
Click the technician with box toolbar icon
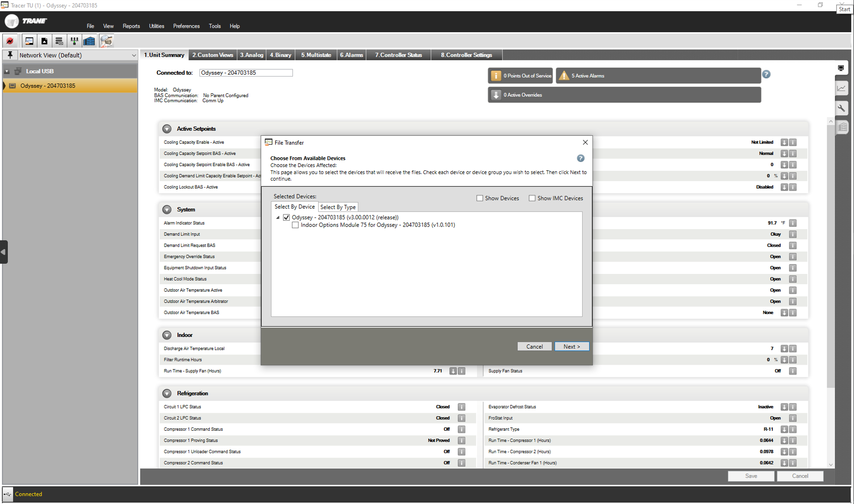[107, 41]
